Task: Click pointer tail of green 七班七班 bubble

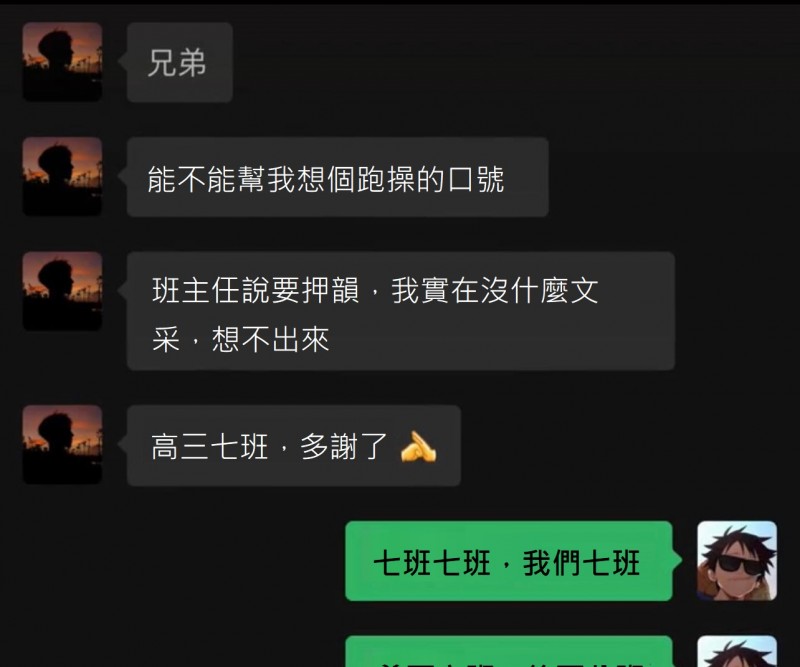Action: [x=677, y=560]
